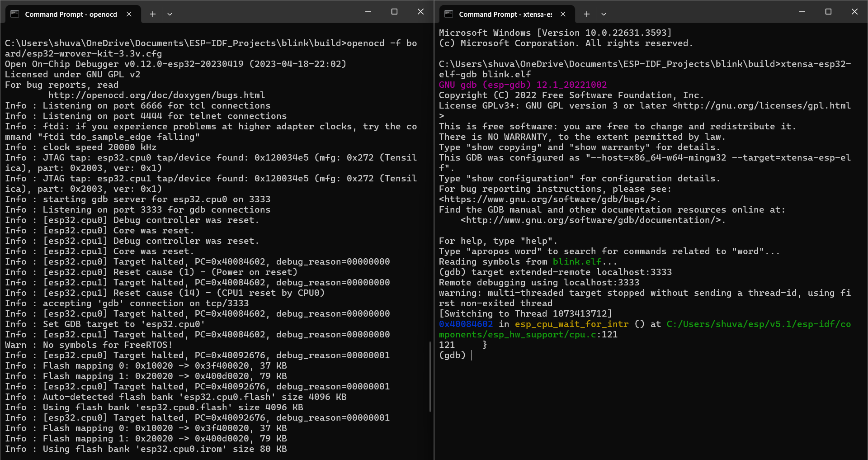Viewport: 868px width, 460px height.
Task: Expand the profile dropdown in the openocd window
Action: (170, 14)
